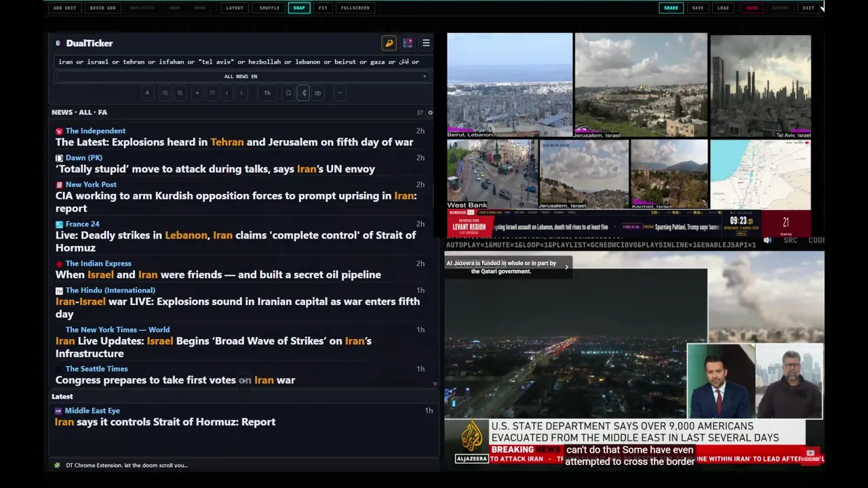868x488 pixels.
Task: Open the ALL NEWS EN dropdown
Action: pos(242,77)
